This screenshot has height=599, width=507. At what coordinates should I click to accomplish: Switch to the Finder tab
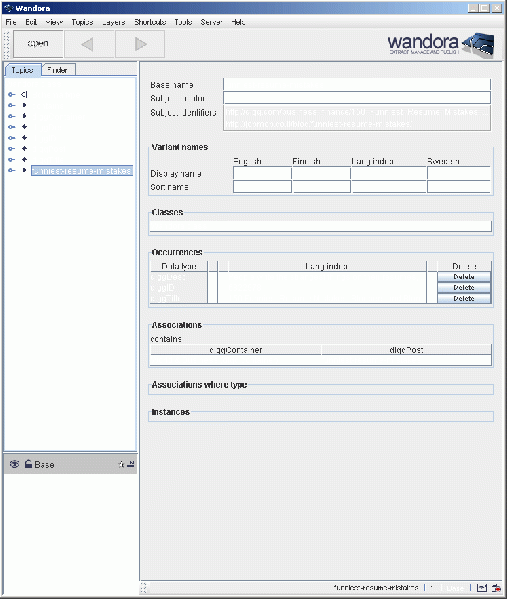pos(58,70)
